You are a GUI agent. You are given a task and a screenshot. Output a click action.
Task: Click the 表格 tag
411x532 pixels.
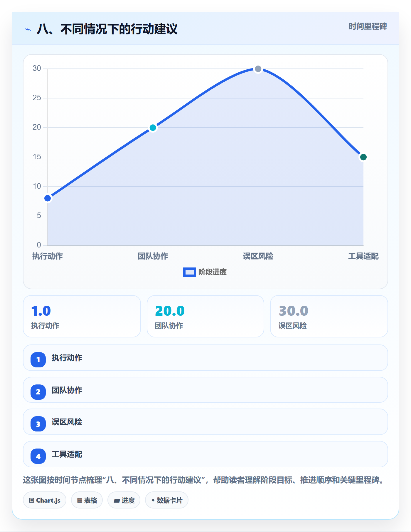coord(87,500)
